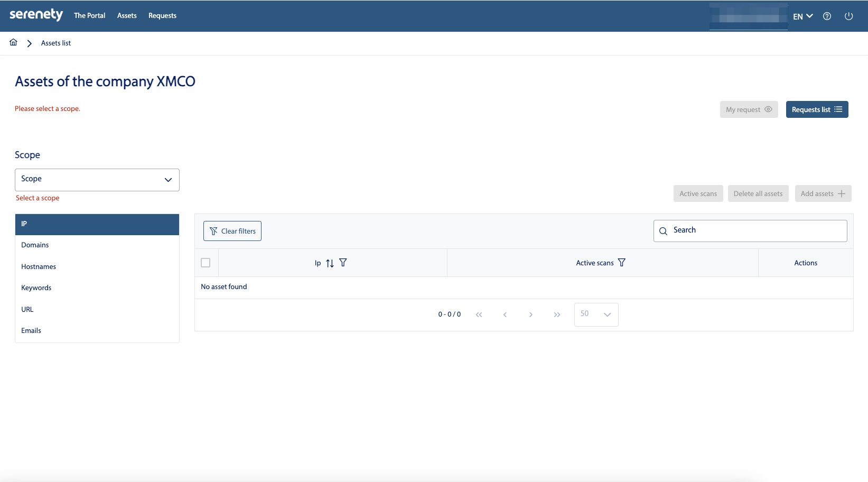
Task: Click the Clear filters button
Action: click(232, 231)
